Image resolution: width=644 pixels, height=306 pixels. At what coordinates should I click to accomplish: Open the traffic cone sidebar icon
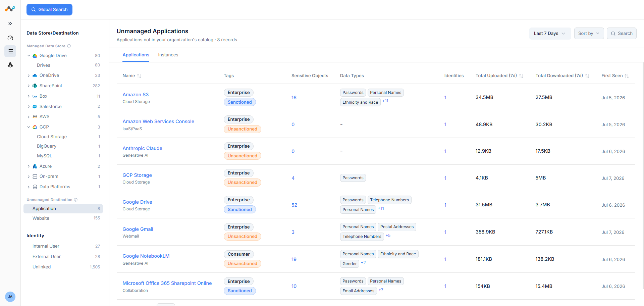10,65
